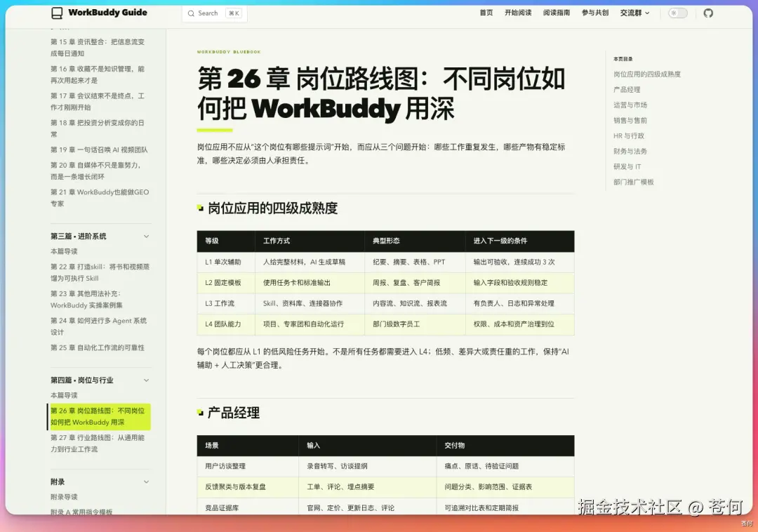Open chapter 16 收藏不是知识管理 in sidebar
758x532 pixels.
point(98,75)
